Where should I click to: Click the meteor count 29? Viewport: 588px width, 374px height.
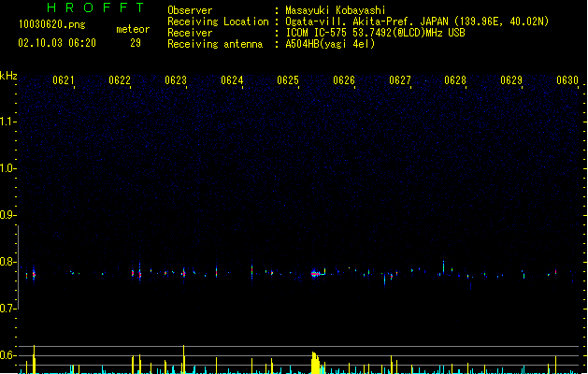click(136, 43)
